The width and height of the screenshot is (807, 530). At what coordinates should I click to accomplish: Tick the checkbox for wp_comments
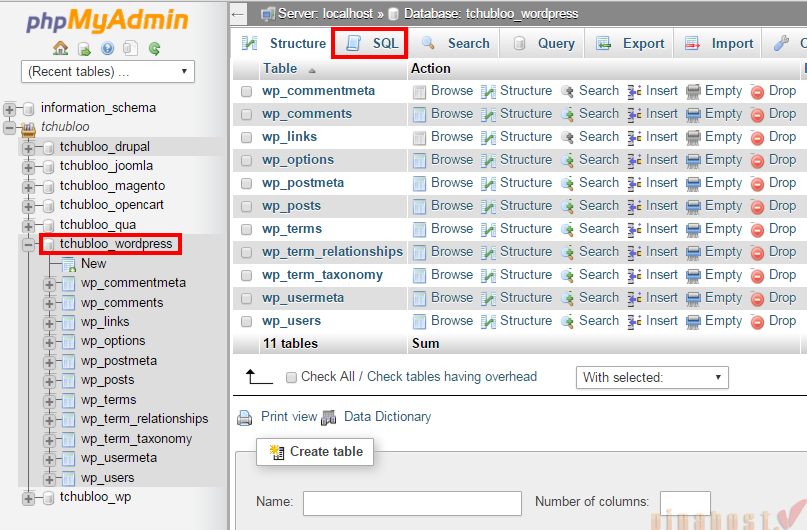coord(247,114)
